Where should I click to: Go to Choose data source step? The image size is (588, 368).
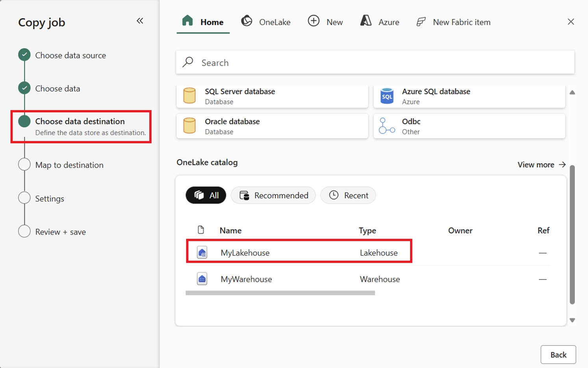click(x=70, y=55)
